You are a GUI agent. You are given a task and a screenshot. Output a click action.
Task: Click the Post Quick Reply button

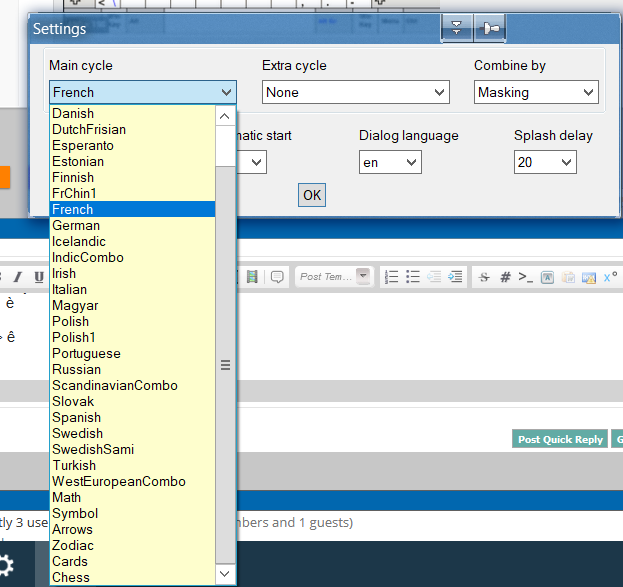click(560, 439)
